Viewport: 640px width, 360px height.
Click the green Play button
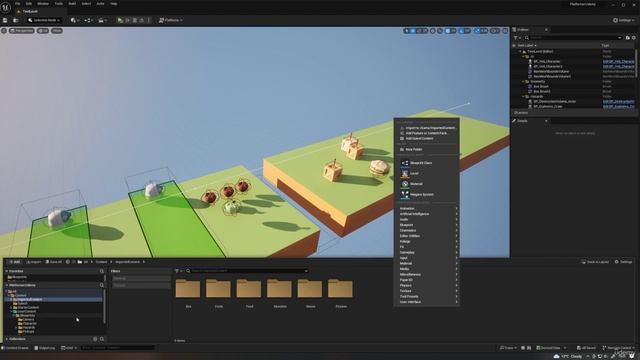click(120, 20)
